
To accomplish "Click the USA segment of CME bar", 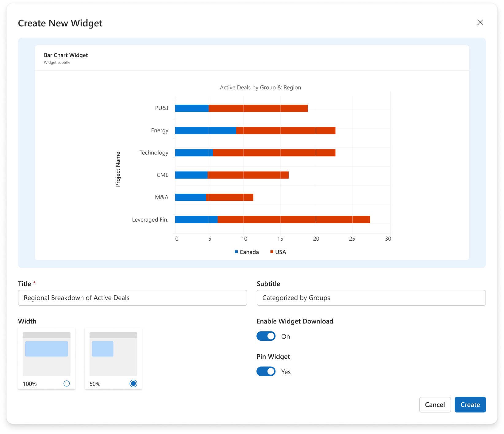I will 248,175.
